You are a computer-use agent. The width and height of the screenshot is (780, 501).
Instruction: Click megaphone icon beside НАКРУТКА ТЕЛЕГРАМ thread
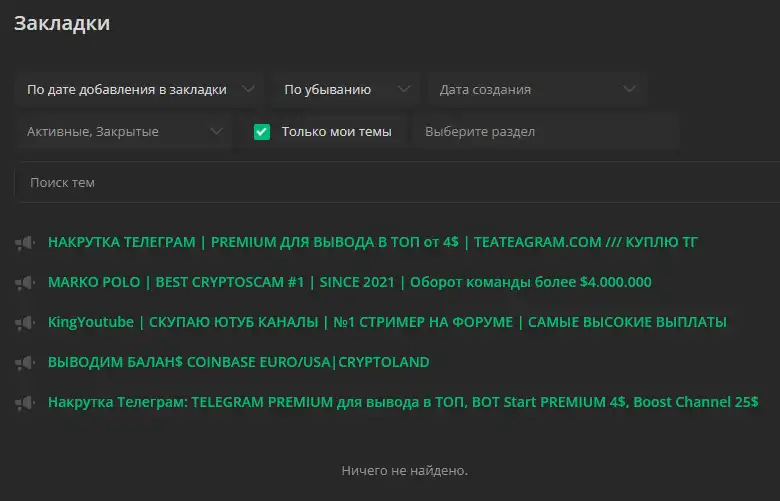[x=25, y=243]
